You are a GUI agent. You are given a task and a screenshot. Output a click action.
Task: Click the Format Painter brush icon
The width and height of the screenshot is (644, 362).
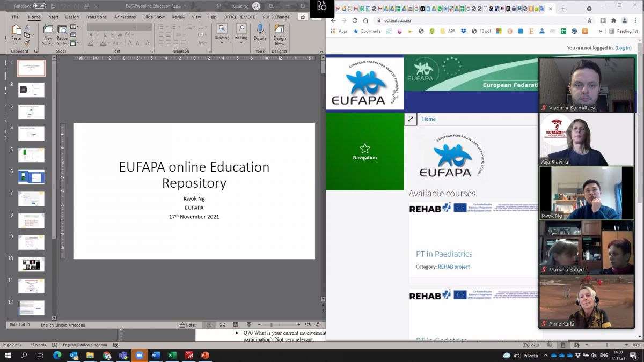coord(27,43)
